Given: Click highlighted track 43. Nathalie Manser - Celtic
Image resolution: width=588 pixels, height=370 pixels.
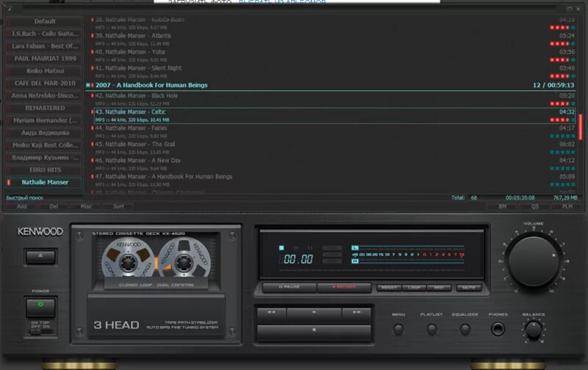Looking at the screenshot, I should pos(334,115).
